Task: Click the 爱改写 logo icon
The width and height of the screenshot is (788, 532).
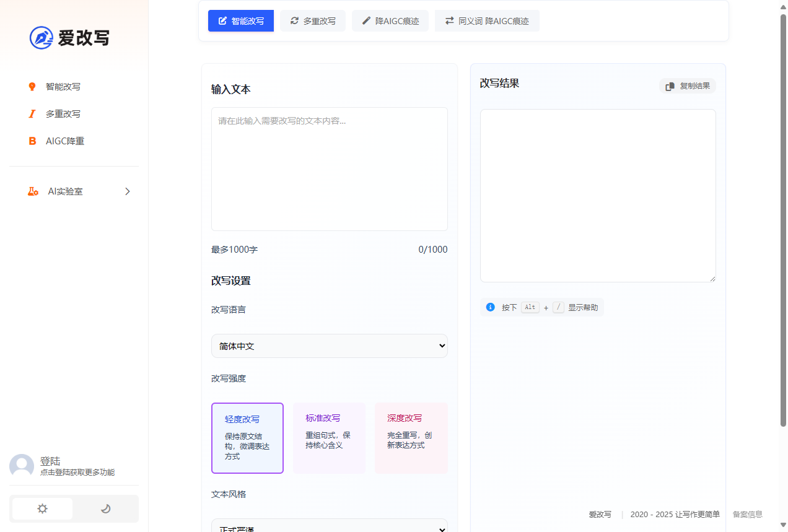Action: [x=41, y=38]
